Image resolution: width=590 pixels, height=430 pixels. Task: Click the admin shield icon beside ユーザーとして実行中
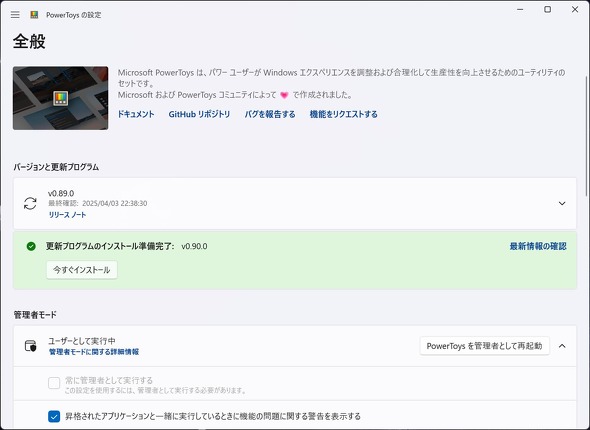(x=30, y=346)
